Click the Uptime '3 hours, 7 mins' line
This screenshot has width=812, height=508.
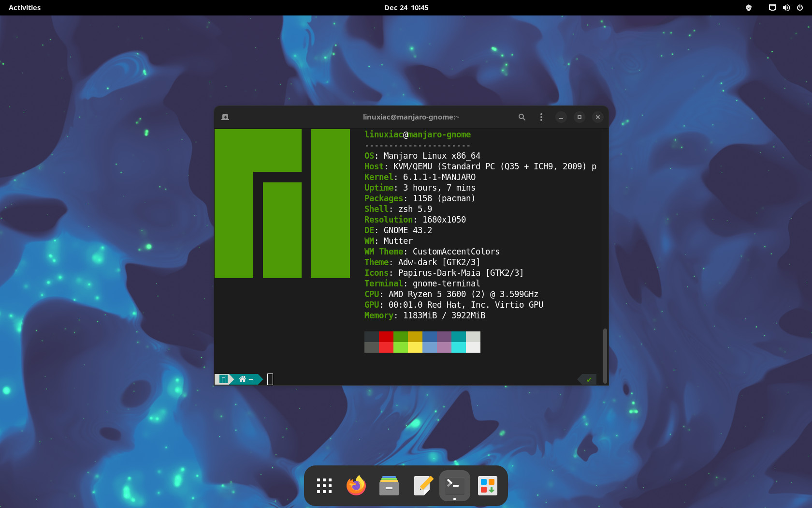point(420,188)
